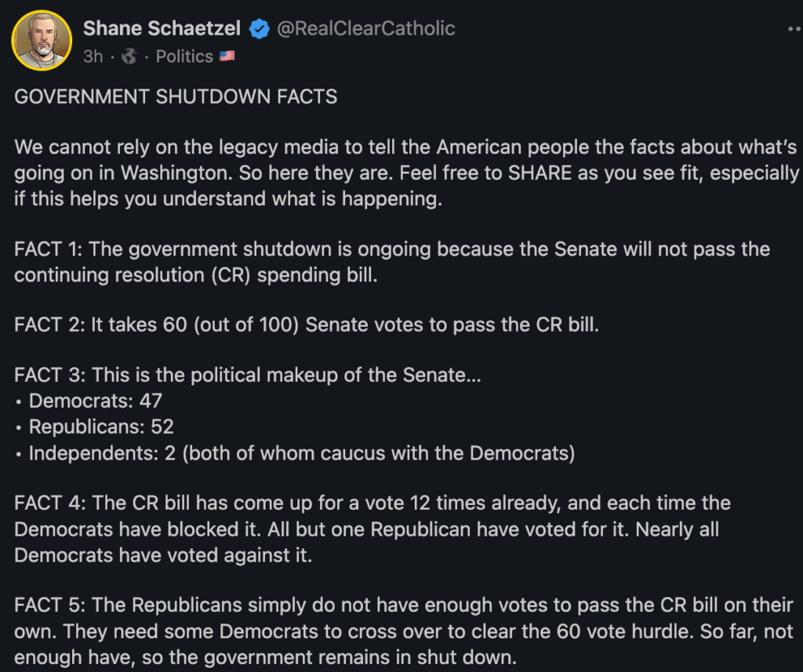Click the Republicans: 52 bullet
Image resolution: width=803 pixels, height=672 pixels.
click(x=101, y=427)
